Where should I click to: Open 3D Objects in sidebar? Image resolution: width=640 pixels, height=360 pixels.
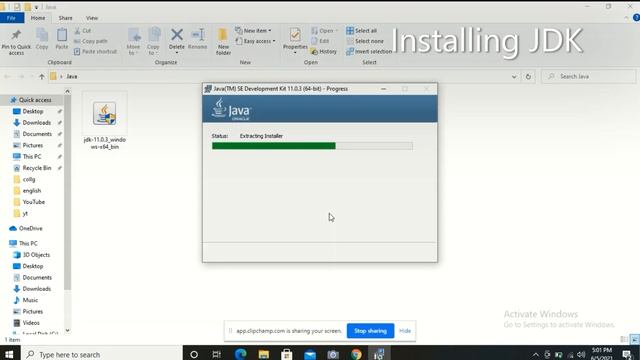36,255
